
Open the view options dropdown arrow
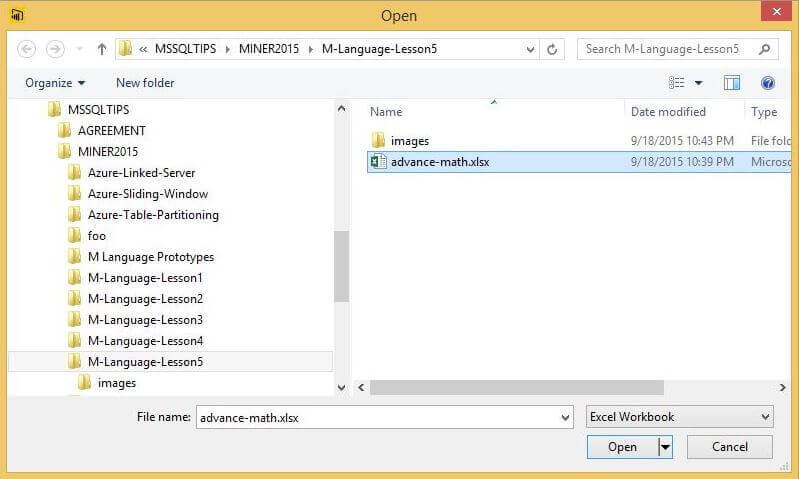[699, 83]
